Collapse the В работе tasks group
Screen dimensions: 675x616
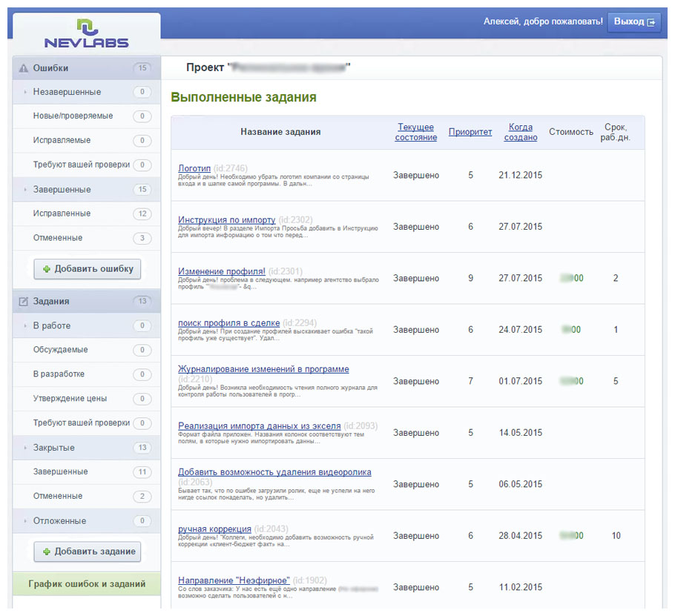tap(51, 326)
